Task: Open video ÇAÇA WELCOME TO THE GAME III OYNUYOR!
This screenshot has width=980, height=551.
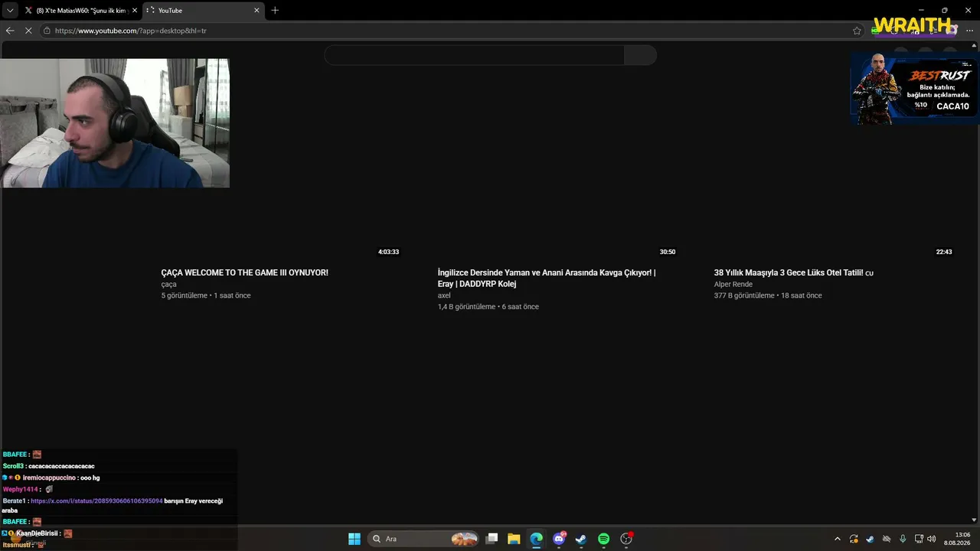Action: [244, 272]
